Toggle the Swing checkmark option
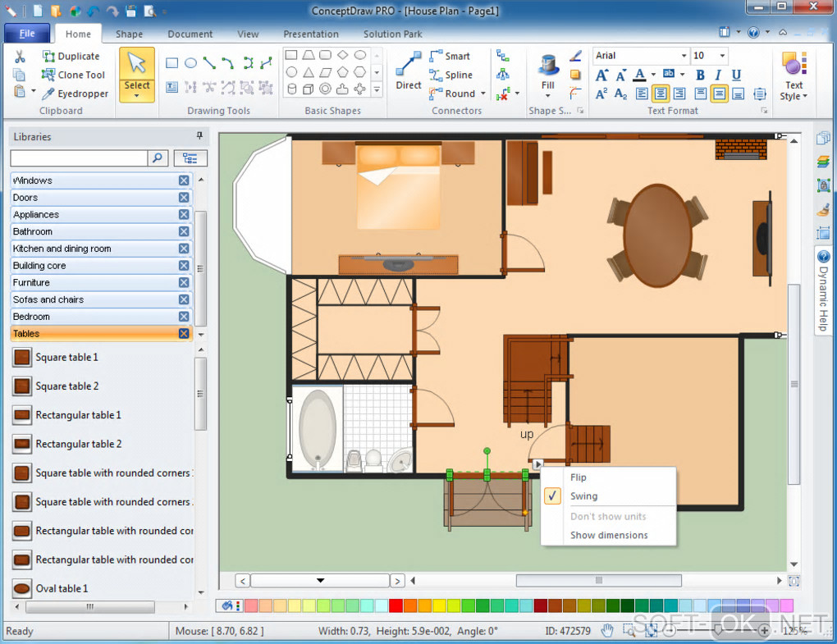The width and height of the screenshot is (837, 644). point(552,496)
